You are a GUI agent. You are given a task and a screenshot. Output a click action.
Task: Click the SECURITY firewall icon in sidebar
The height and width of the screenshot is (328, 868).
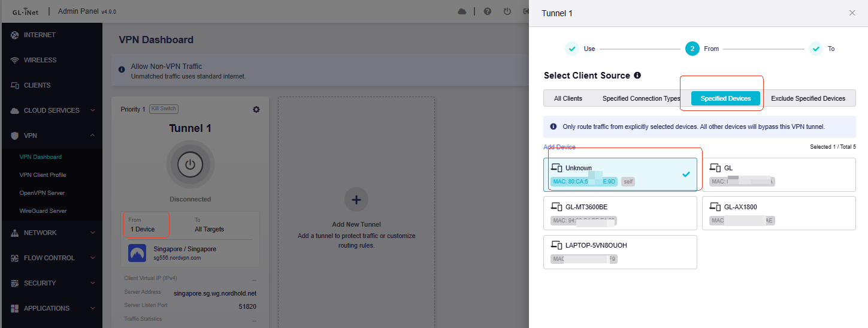[15, 283]
